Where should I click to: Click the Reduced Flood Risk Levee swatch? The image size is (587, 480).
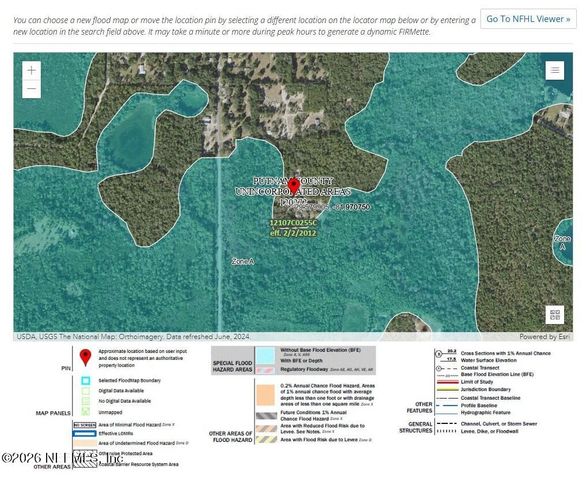point(267,429)
